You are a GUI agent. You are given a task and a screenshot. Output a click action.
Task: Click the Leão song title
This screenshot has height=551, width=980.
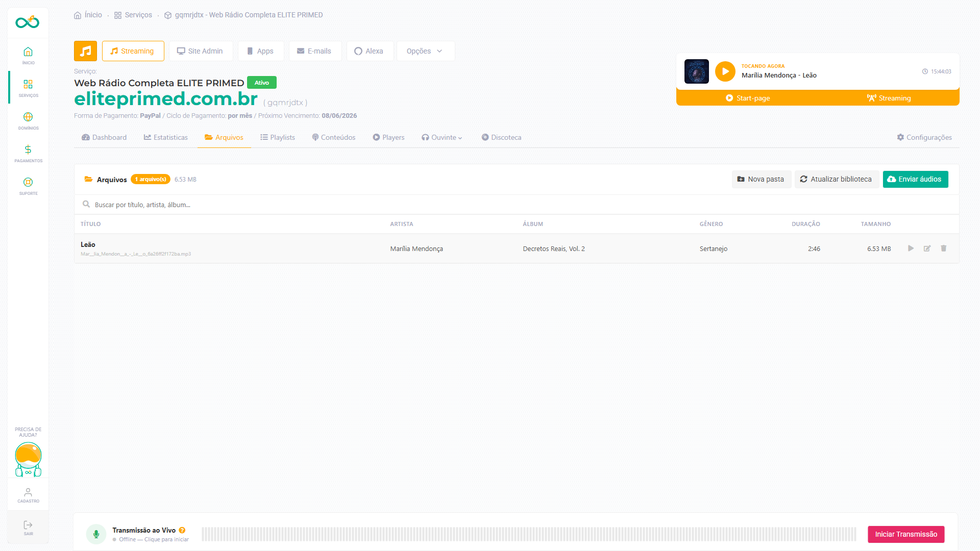point(88,244)
